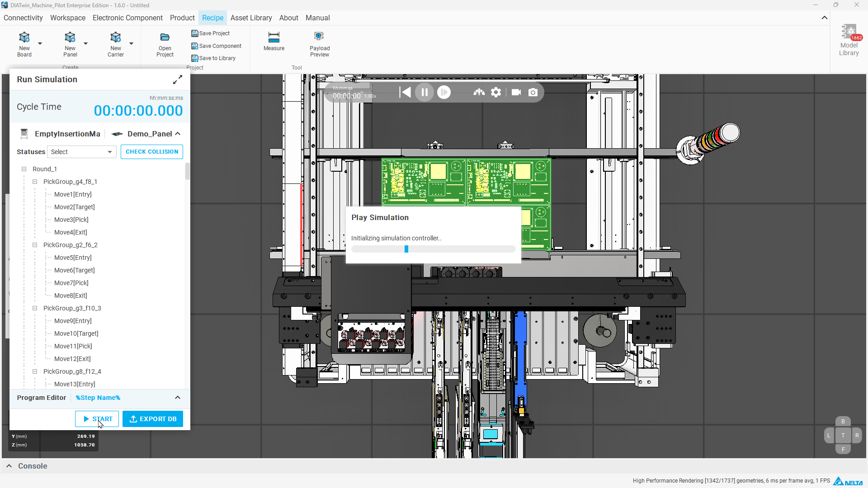This screenshot has height=488, width=868.
Task: Collapse the Round_1 tree node
Action: click(x=24, y=169)
